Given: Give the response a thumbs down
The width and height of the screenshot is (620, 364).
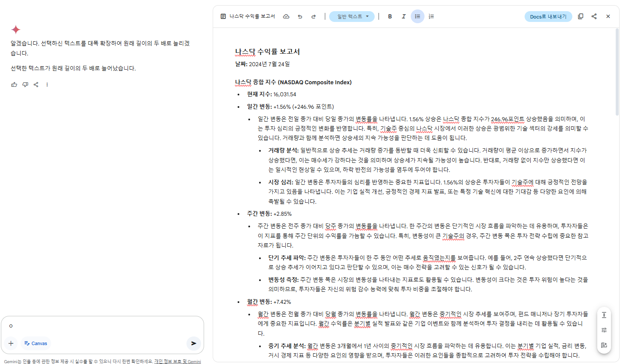Looking at the screenshot, I should point(25,85).
